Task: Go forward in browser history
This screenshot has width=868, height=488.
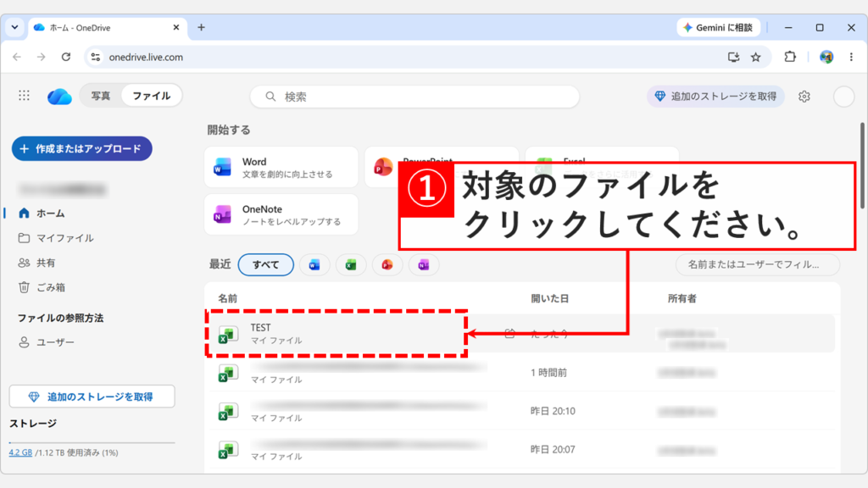Action: pyautogui.click(x=41, y=57)
